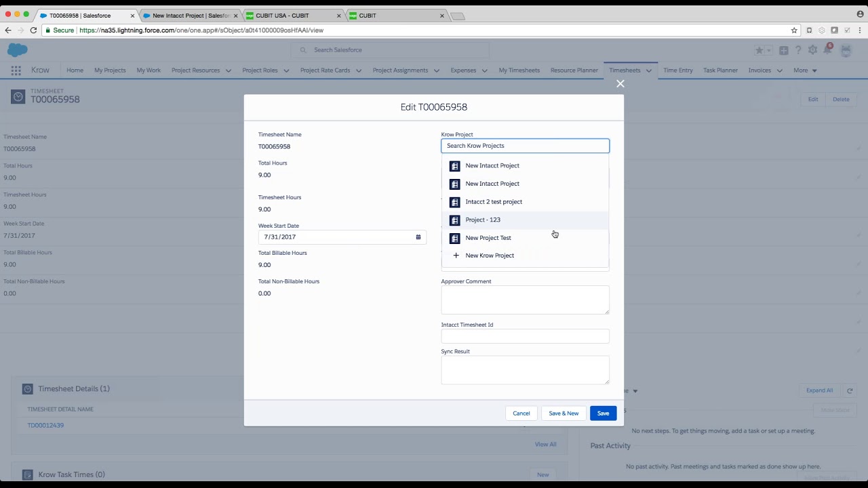Select the first New Intacct Project option
Image resolution: width=868 pixels, height=488 pixels.
coord(525,165)
